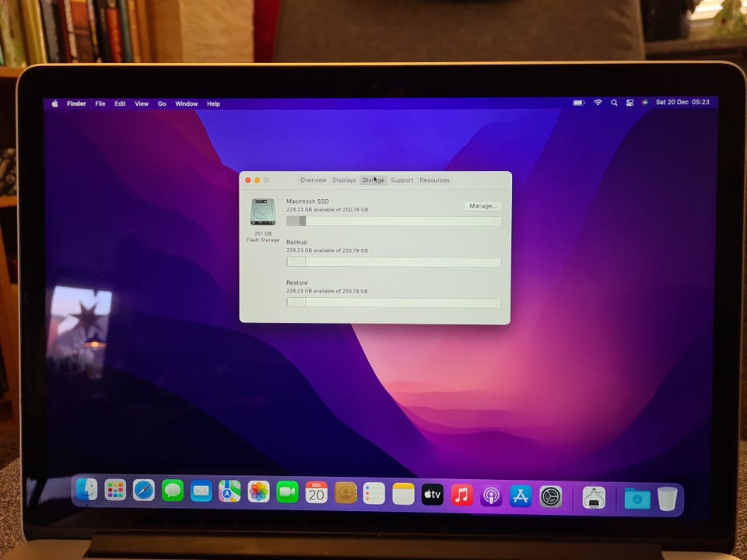747x560 pixels.
Task: Open the Wi-Fi menu bar icon
Action: click(x=598, y=103)
